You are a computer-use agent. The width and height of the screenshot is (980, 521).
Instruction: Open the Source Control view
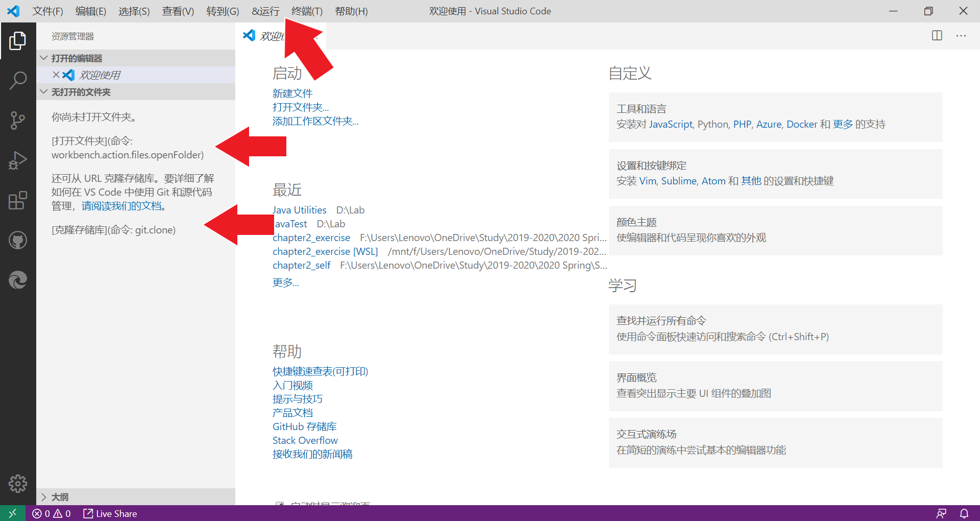[x=18, y=120]
